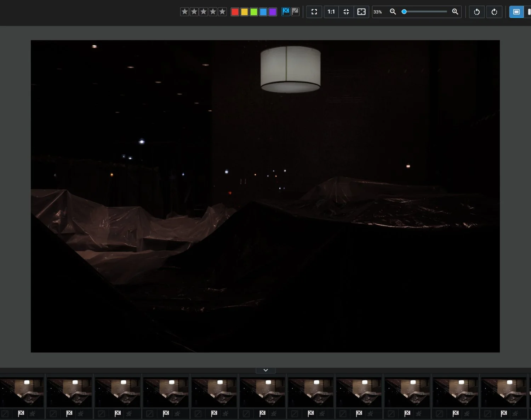Screen dimensions: 531x420
Task: Select the first thumbnail in the filmstrip
Action: [x=21, y=392]
